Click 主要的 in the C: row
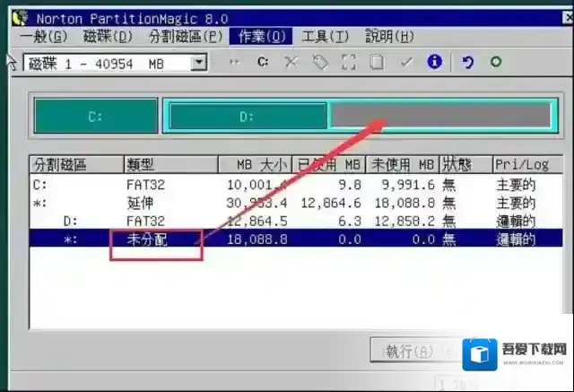 [516, 185]
